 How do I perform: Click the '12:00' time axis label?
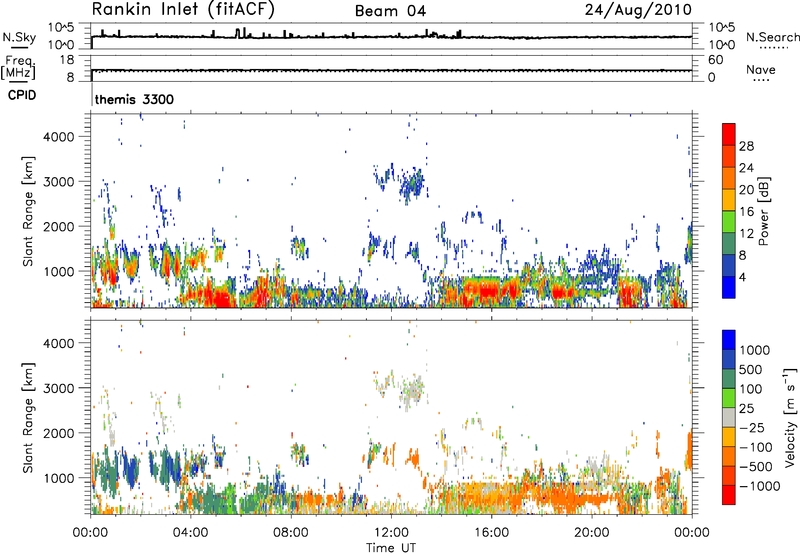(x=391, y=533)
